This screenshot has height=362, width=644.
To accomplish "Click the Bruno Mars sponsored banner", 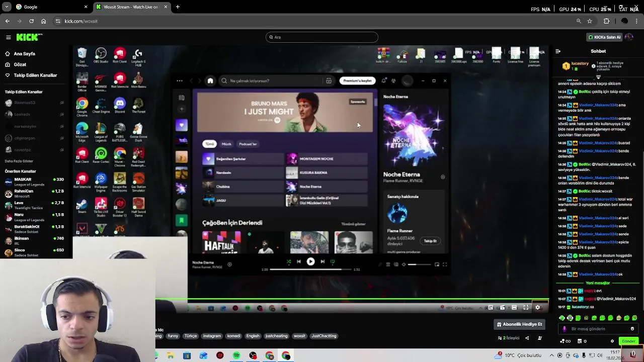I will point(285,112).
